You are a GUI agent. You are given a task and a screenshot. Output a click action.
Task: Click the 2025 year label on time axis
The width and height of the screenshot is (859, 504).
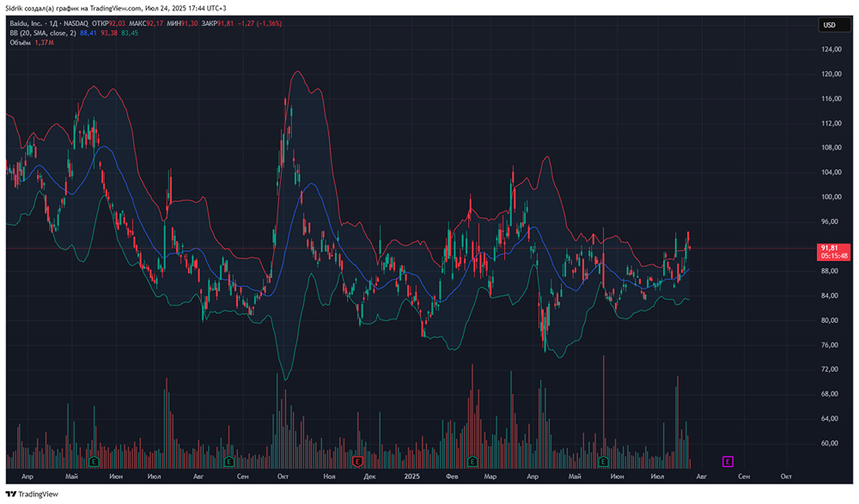(411, 477)
